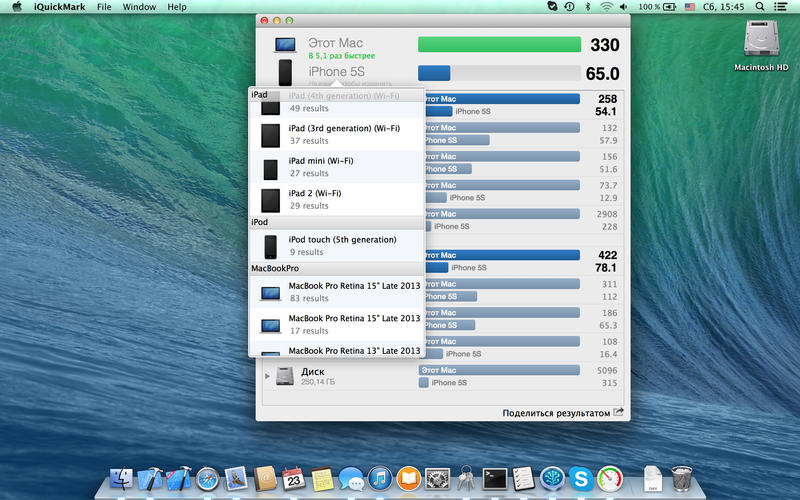
Task: Open Contacts address book in dock
Action: point(265,479)
